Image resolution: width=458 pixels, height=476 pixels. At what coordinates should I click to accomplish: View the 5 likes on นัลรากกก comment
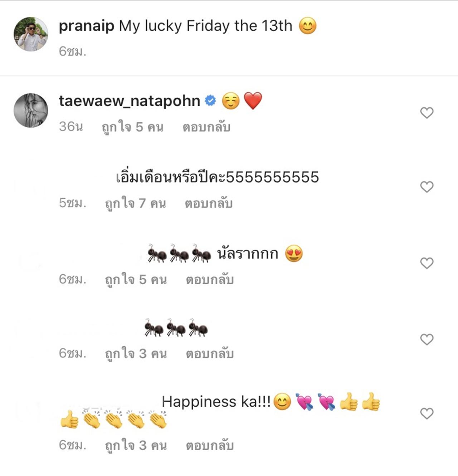click(x=136, y=279)
